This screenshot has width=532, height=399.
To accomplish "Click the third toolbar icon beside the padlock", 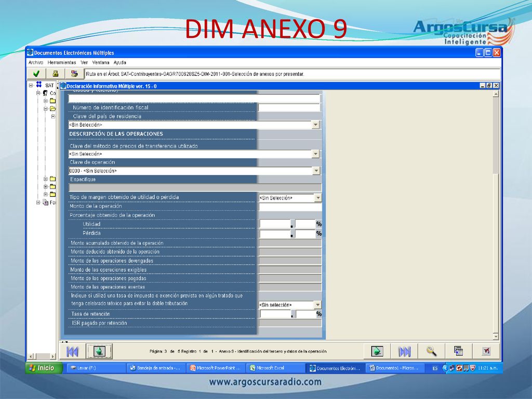I will (74, 74).
